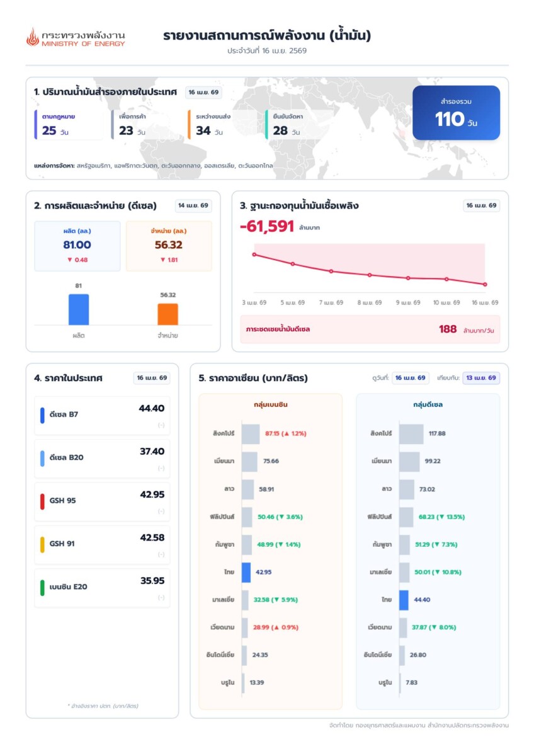This screenshot has height=756, width=534.
Task: Select the ตามกฎหมาย 25 วัน reserve card
Action: tap(68, 124)
